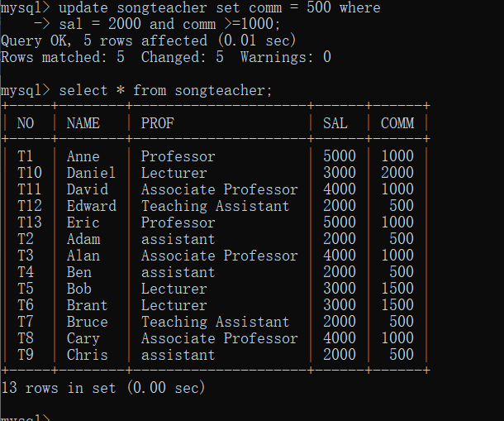Click on the name Bob
This screenshot has height=421, width=504.
pyautogui.click(x=78, y=289)
